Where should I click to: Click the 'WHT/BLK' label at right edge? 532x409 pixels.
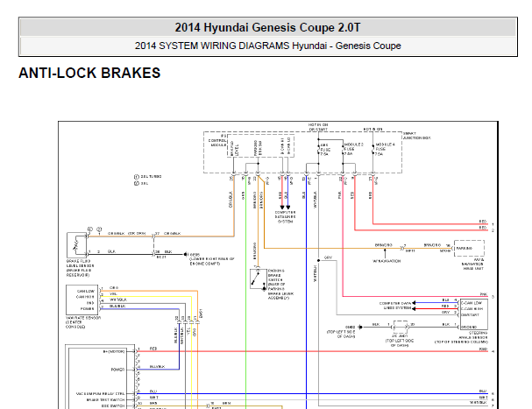point(479,403)
